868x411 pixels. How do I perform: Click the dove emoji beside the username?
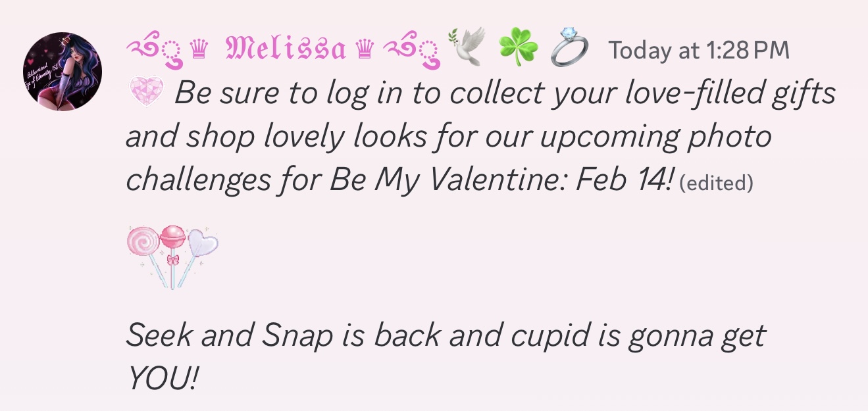click(467, 47)
